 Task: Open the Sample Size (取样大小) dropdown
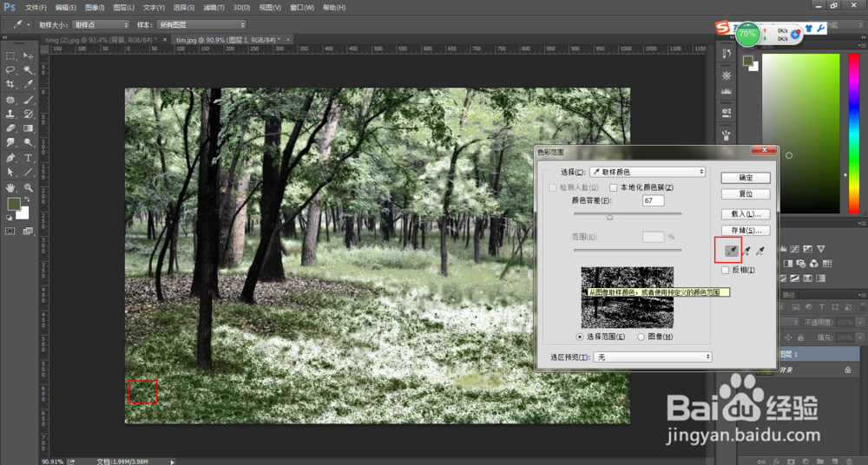coord(101,25)
